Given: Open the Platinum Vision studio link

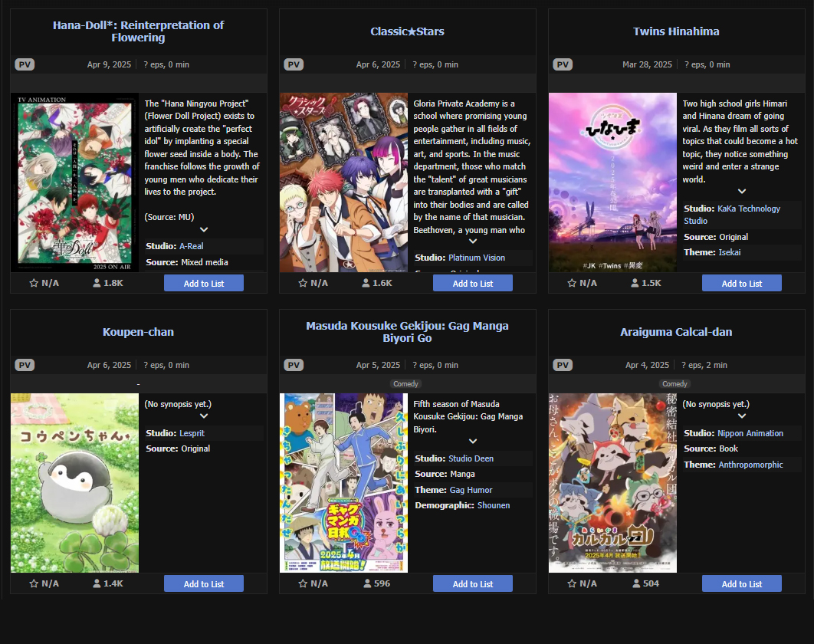Looking at the screenshot, I should tap(477, 258).
